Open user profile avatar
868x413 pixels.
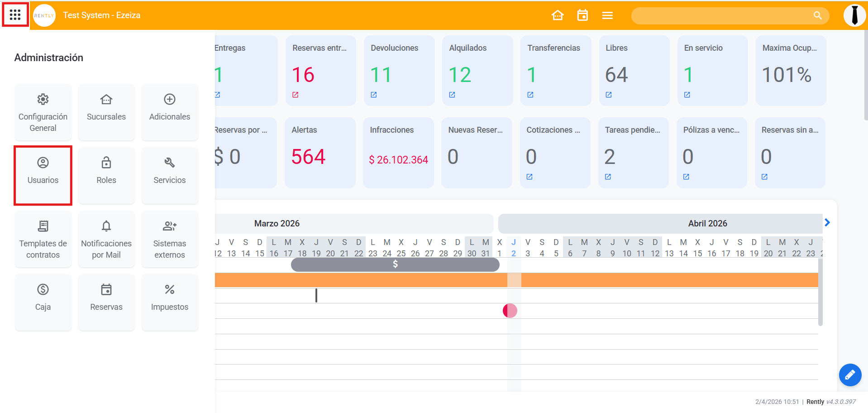tap(854, 15)
